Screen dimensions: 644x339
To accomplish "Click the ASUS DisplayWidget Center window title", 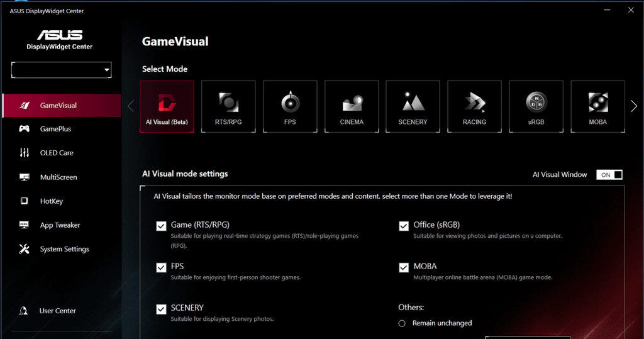I will coord(47,11).
